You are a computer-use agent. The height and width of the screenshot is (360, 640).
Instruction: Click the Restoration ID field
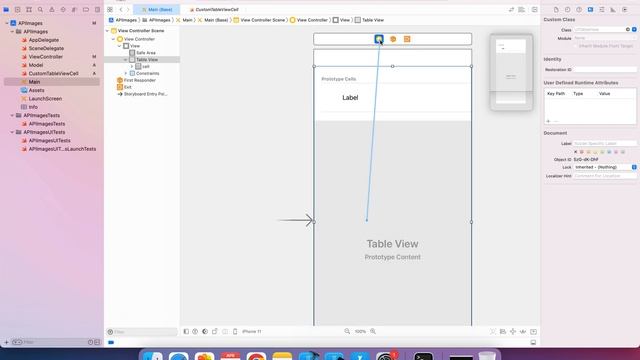tap(605, 69)
